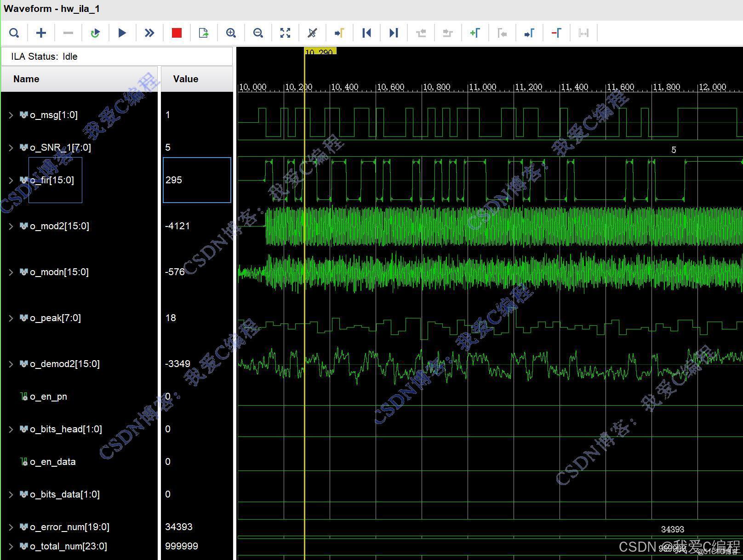
Task: Zoom in on the waveform
Action: point(231,33)
